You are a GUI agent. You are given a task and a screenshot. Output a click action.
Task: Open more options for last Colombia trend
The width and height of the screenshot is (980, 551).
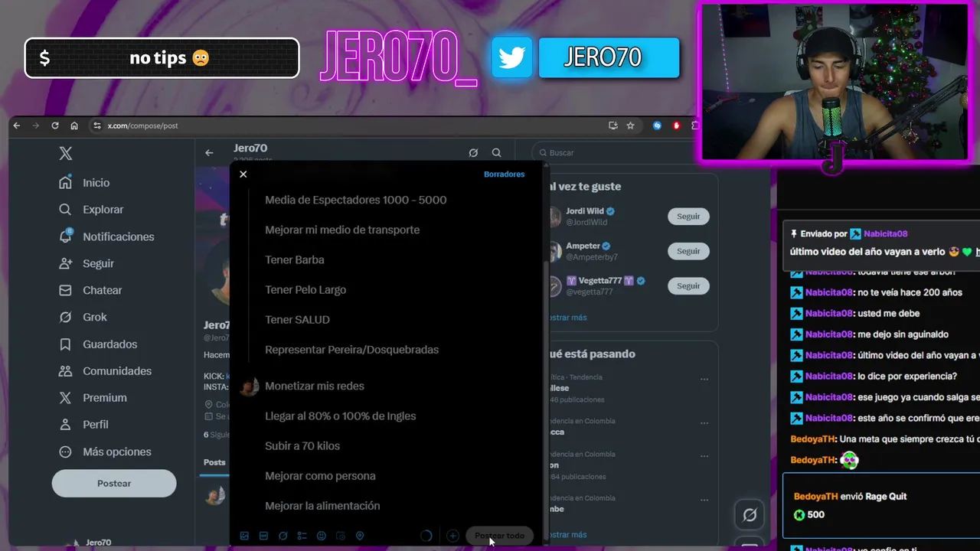coord(704,500)
